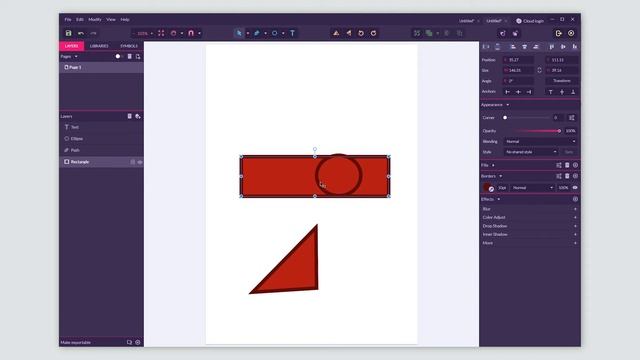Delete the selected layer with Layers trash icon

pyautogui.click(x=129, y=116)
